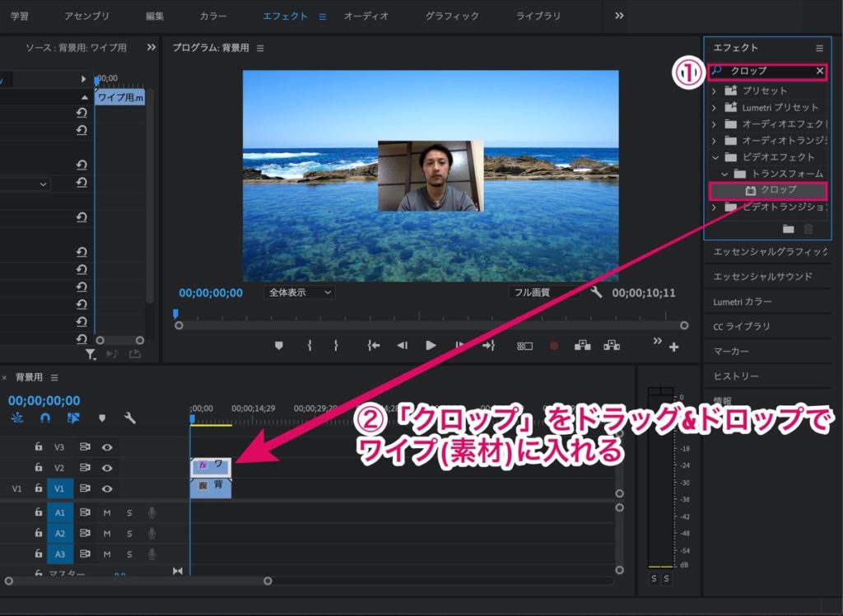
Task: Open the 学習 workspace tab
Action: point(20,16)
